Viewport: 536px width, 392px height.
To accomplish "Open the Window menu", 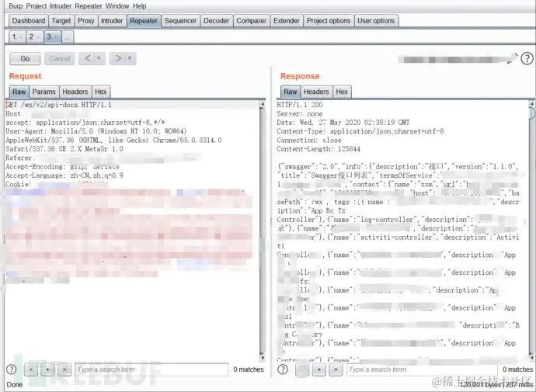I will (x=117, y=6).
